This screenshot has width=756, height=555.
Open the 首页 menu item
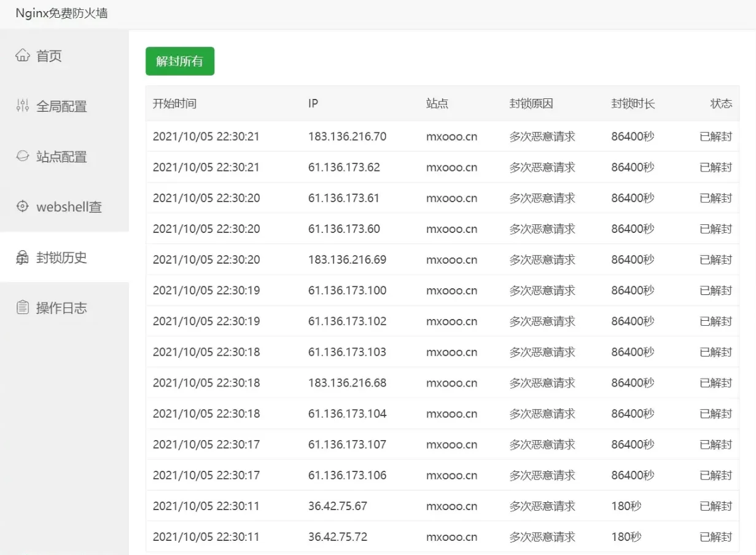click(x=49, y=56)
